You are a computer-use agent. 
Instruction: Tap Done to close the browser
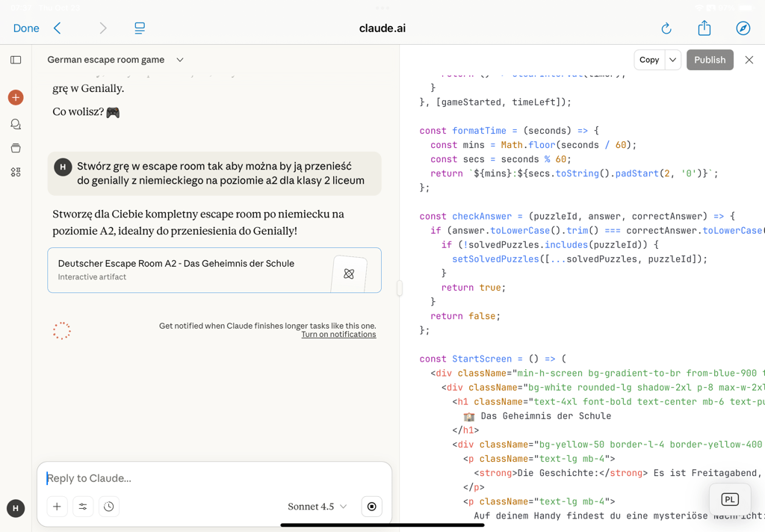click(x=26, y=28)
